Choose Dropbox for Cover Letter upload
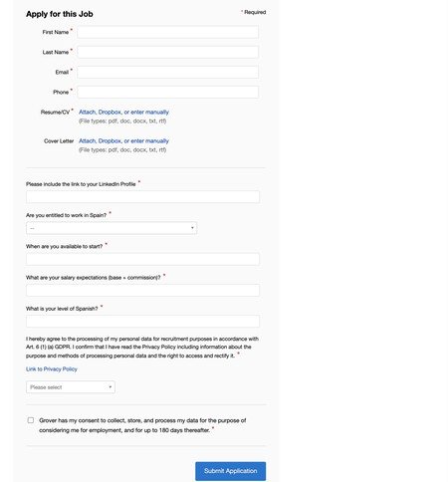This screenshot has height=482, width=448. [x=110, y=141]
